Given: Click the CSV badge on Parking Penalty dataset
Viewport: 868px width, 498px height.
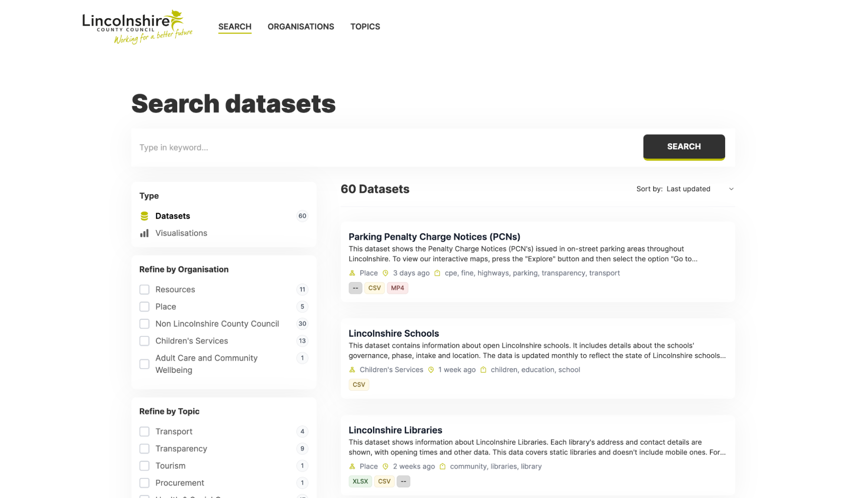Looking at the screenshot, I should click(374, 288).
